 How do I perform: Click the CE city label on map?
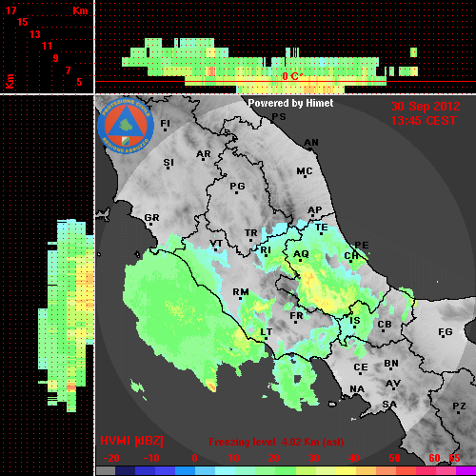[361, 367]
